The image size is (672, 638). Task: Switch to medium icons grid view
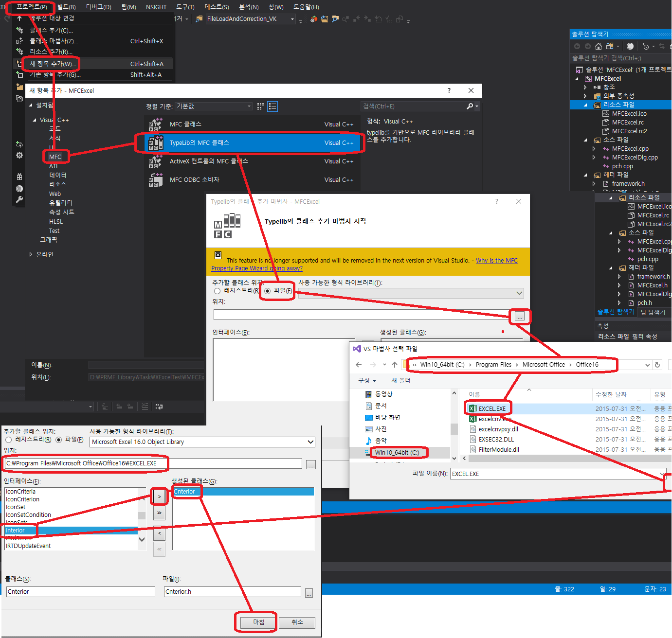pyautogui.click(x=261, y=106)
